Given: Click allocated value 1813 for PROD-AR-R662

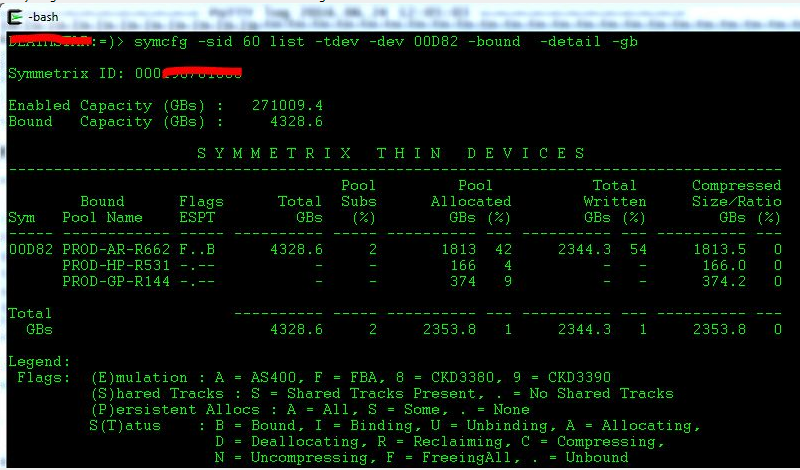Looking at the screenshot, I should click(458, 250).
